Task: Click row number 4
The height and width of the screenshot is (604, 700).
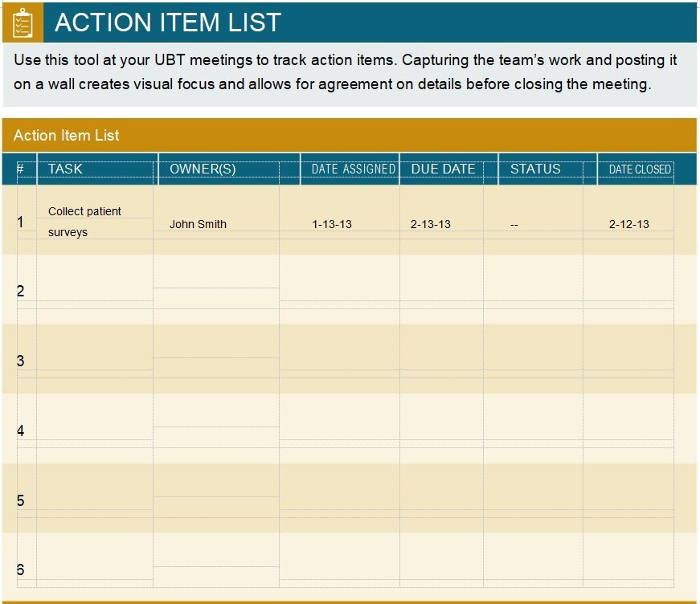Action: (x=20, y=431)
